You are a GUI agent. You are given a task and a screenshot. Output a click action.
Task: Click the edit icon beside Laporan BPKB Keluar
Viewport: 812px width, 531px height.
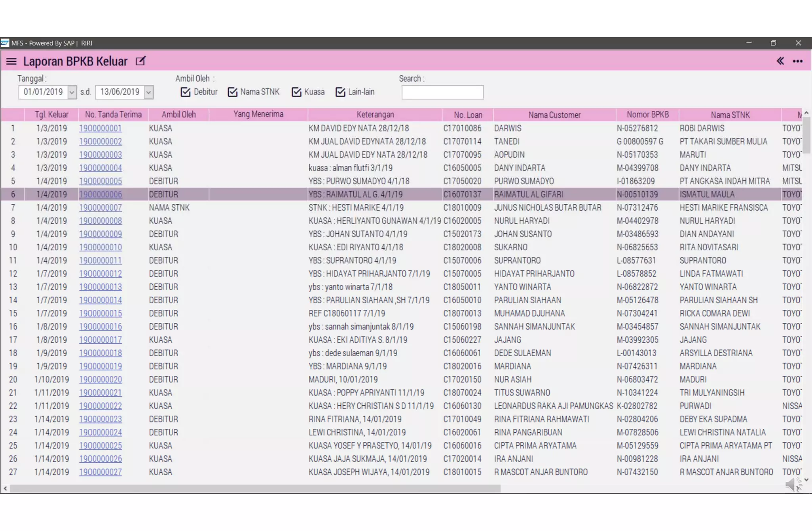click(x=140, y=61)
